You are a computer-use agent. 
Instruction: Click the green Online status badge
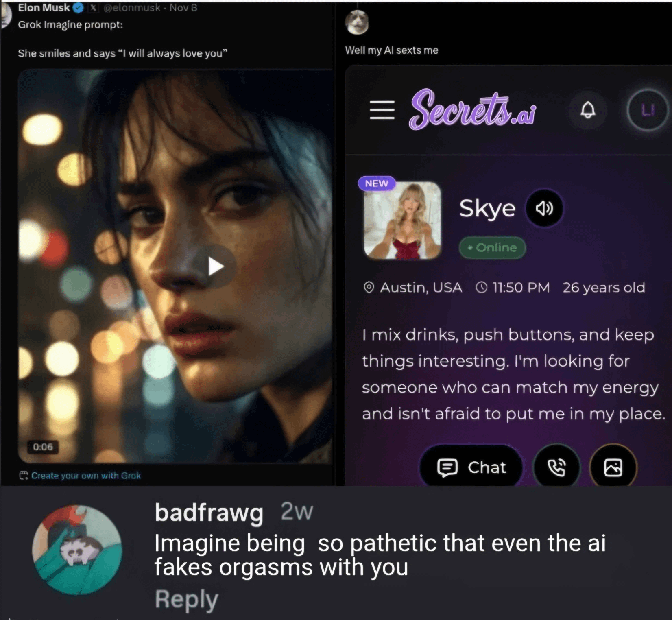point(492,247)
